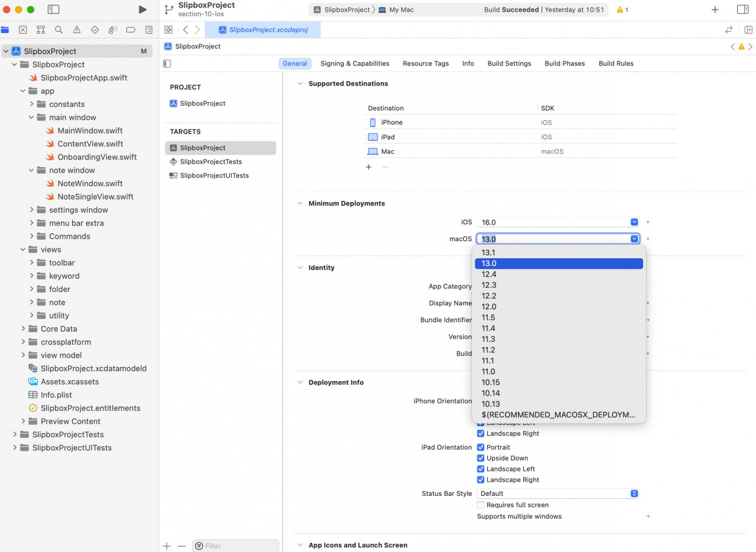Uncheck iPad Upside Down orientation

point(481,458)
